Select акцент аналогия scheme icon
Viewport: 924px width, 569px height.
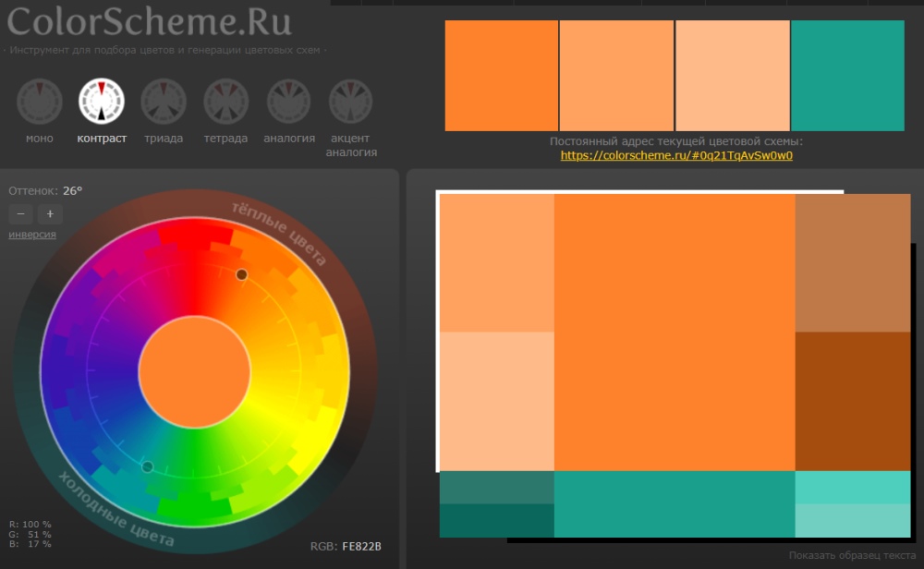point(351,102)
